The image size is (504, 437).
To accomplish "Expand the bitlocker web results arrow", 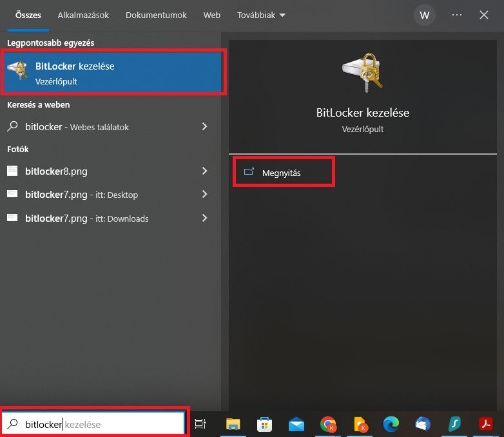I will (x=204, y=127).
